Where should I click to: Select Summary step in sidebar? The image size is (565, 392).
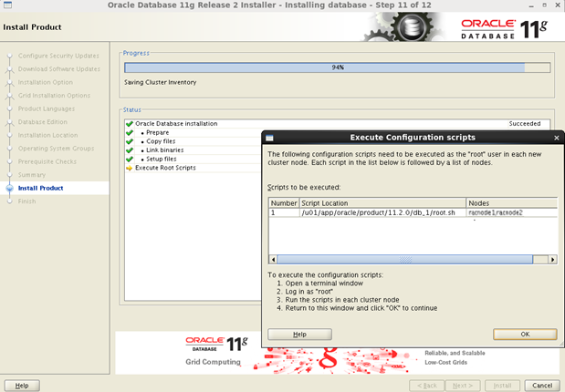pyautogui.click(x=32, y=175)
